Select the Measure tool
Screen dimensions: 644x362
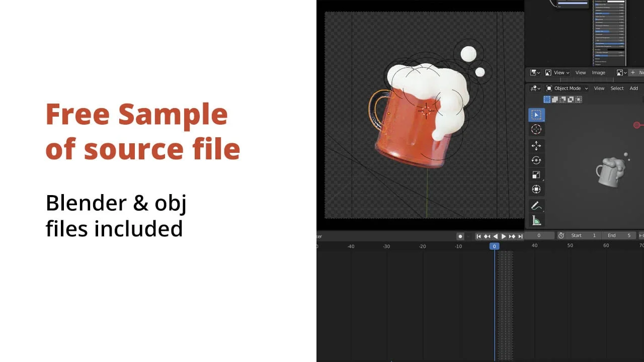(536, 221)
